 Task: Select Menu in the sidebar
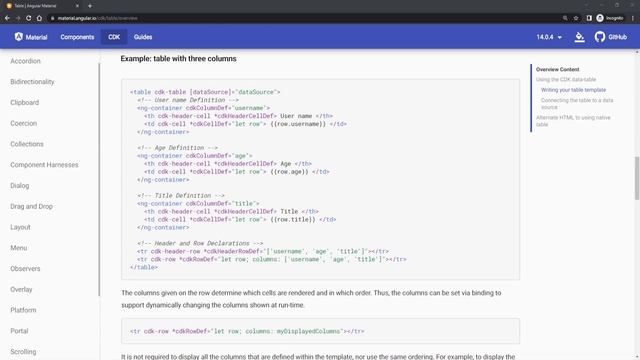click(x=19, y=248)
